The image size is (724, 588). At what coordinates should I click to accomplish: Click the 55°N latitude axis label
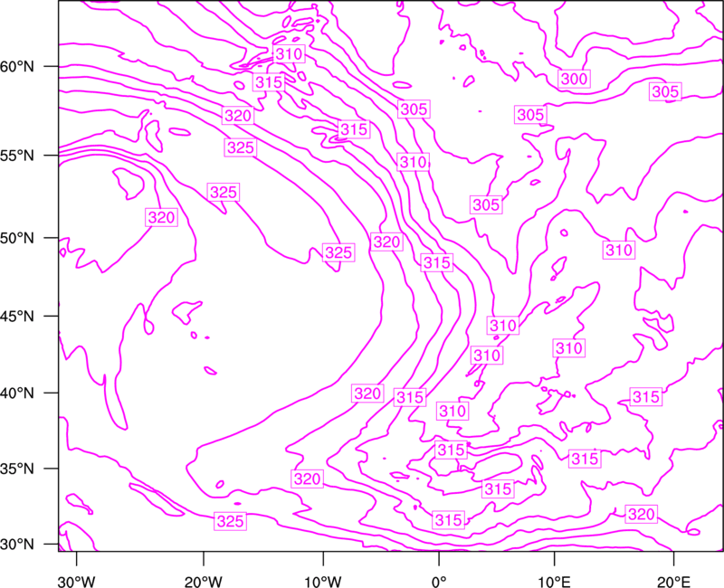17,156
